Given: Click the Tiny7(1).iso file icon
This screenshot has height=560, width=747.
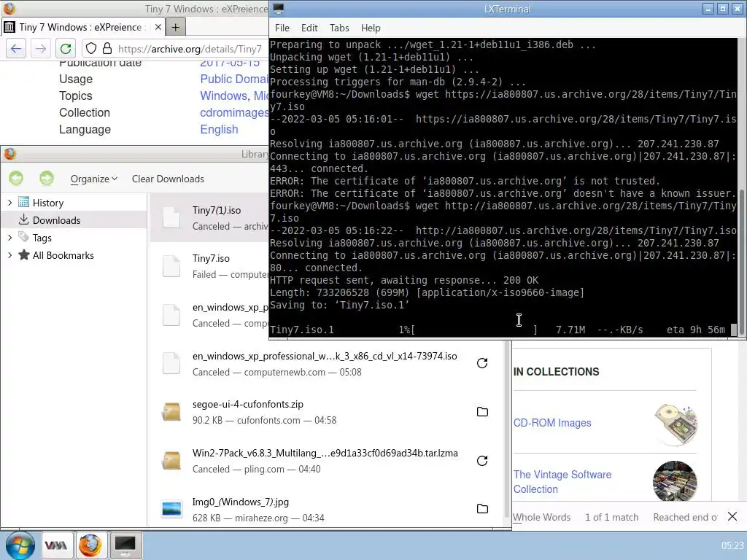Looking at the screenshot, I should pos(171,218).
